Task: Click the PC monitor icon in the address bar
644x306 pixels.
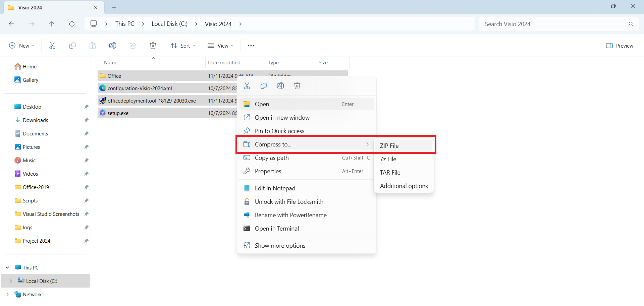Action: click(94, 23)
